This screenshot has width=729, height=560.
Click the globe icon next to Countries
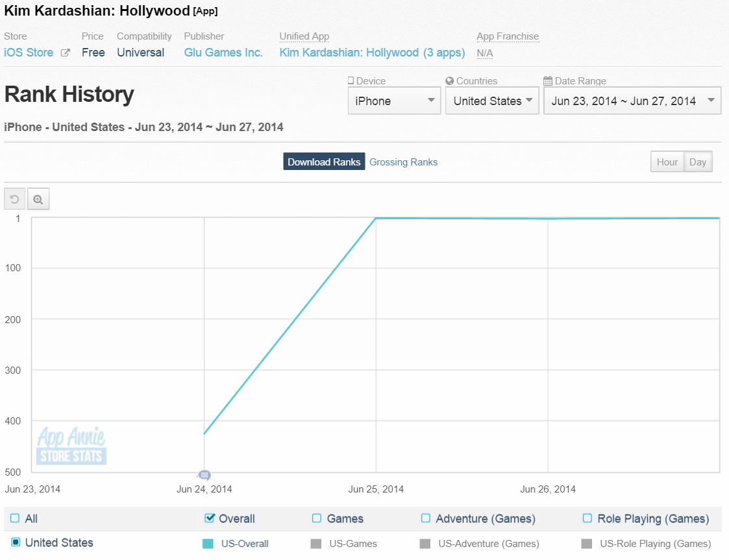pyautogui.click(x=450, y=81)
